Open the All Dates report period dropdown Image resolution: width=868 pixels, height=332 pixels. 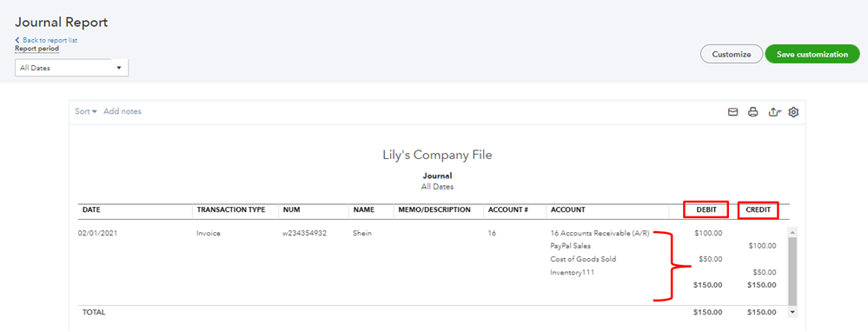click(x=71, y=68)
